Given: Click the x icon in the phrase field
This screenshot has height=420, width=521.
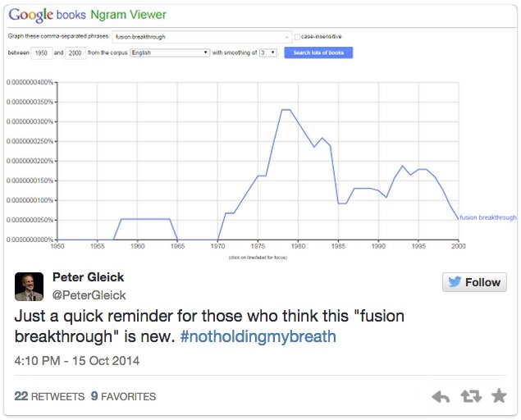Looking at the screenshot, I should click(x=287, y=37).
